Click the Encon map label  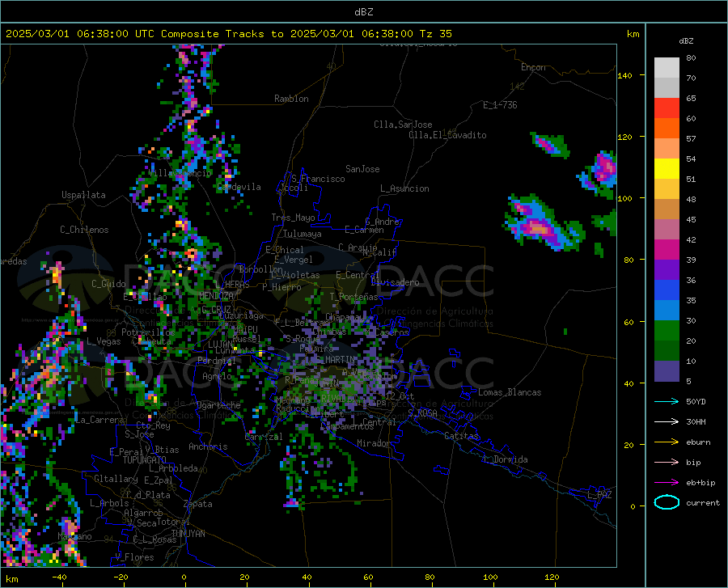[x=533, y=67]
